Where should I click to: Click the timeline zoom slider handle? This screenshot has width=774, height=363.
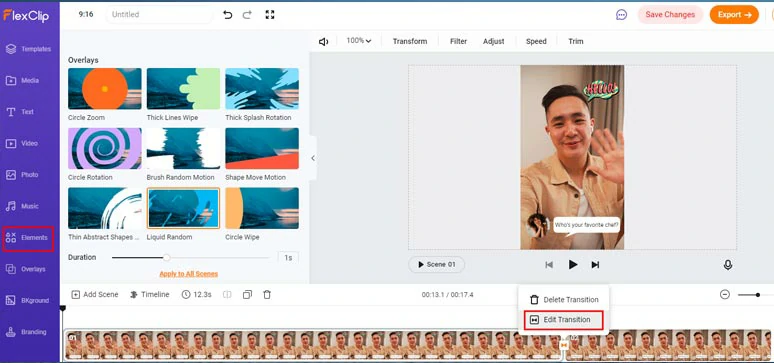[x=758, y=295]
